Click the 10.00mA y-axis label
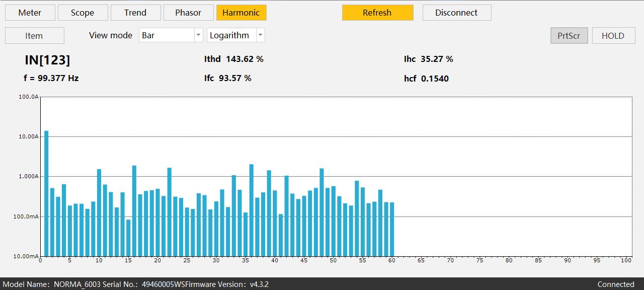Image resolution: width=644 pixels, height=290 pixels. click(x=27, y=256)
